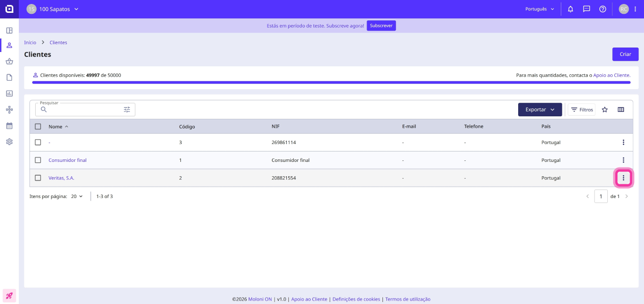Check the select-all header checkbox
The width and height of the screenshot is (644, 304).
[38, 126]
